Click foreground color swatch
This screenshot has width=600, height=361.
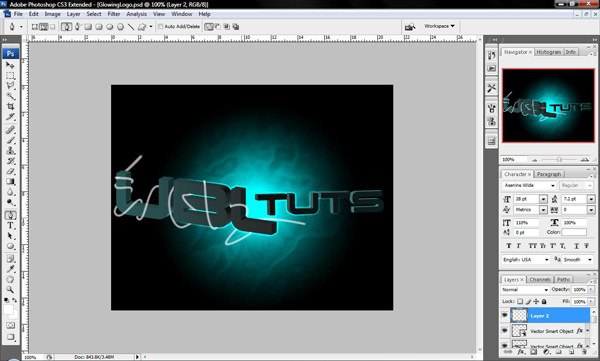tap(8, 309)
